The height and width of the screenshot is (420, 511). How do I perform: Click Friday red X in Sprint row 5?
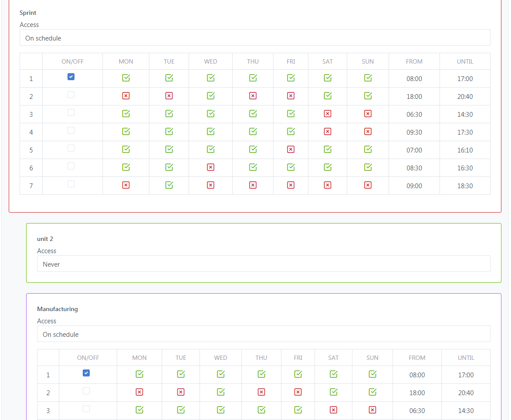291,149
